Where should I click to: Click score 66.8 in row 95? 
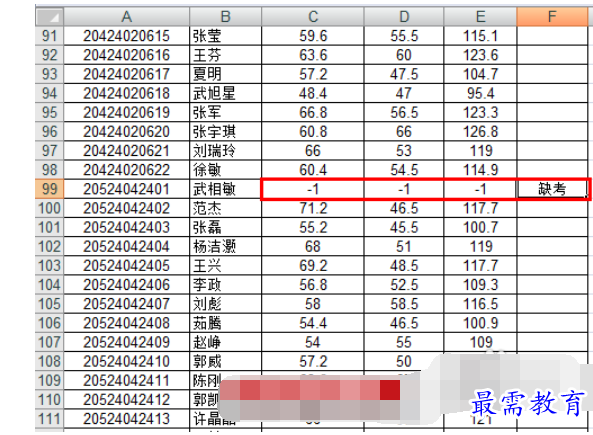[x=313, y=112]
